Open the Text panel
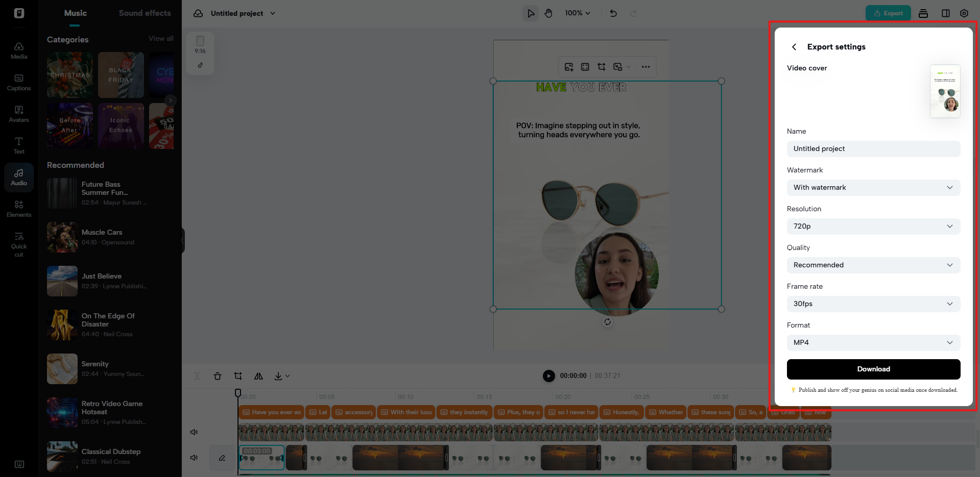 (19, 145)
